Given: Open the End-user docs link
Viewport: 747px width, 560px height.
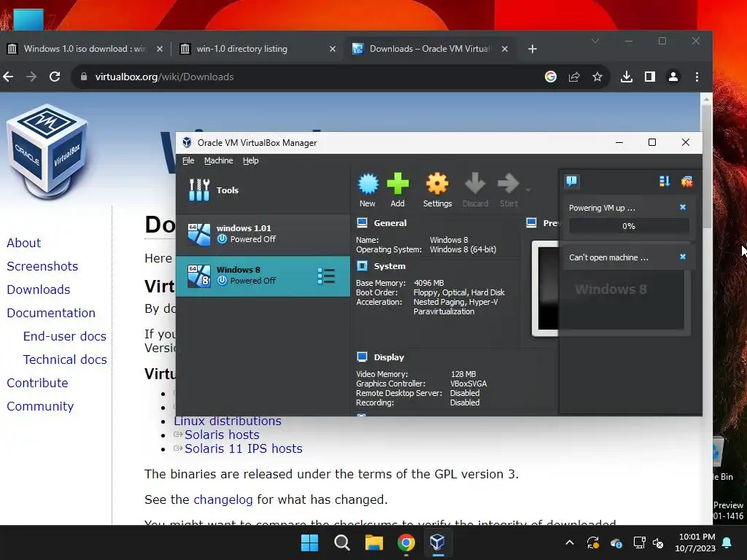Looking at the screenshot, I should coord(65,336).
